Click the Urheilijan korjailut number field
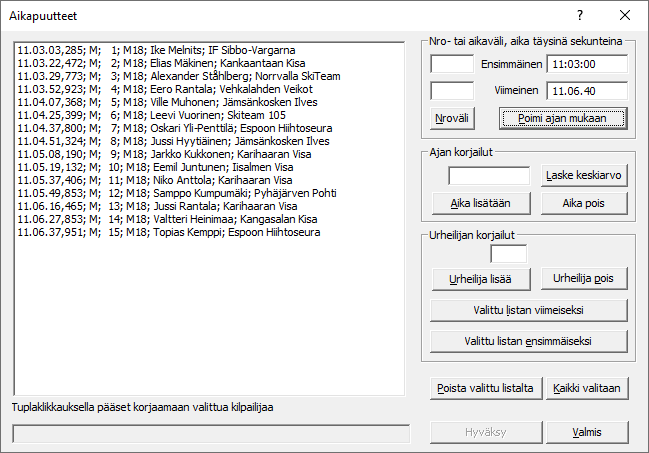 508,254
